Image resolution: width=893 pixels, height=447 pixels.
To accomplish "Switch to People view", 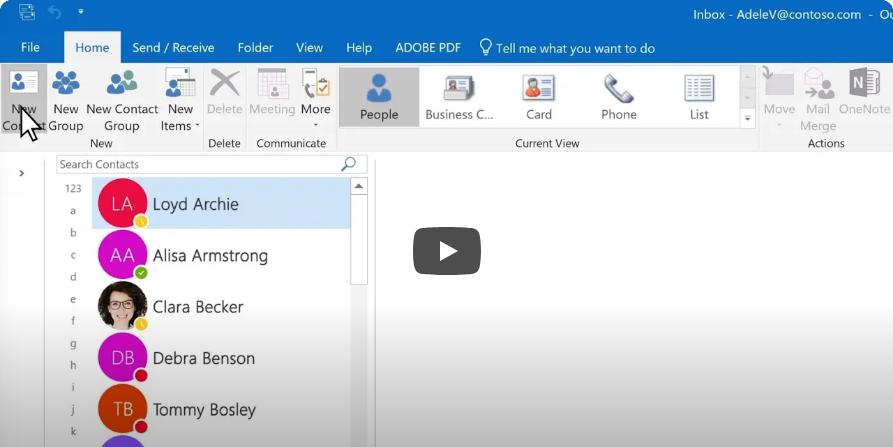I will pyautogui.click(x=379, y=97).
